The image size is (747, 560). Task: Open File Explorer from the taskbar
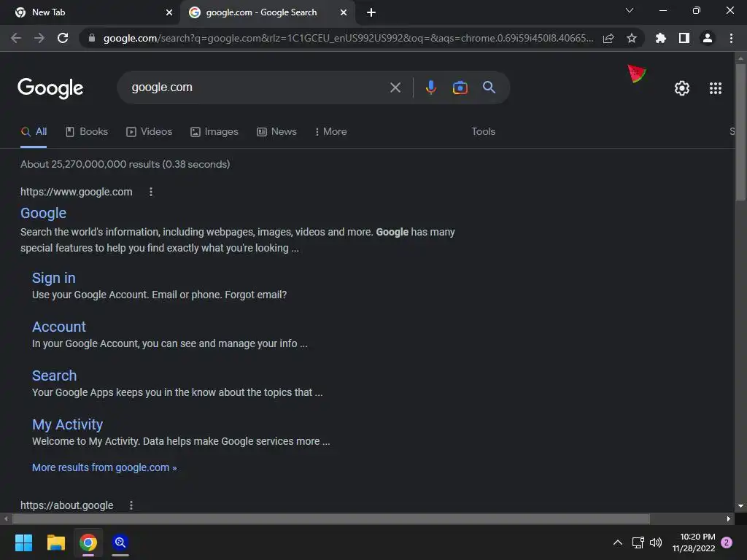click(55, 542)
